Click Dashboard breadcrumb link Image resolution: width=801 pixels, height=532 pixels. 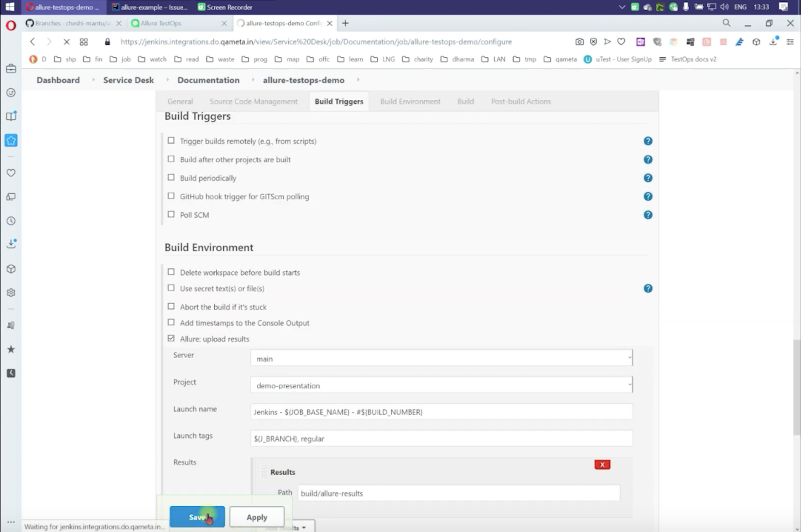click(x=58, y=80)
